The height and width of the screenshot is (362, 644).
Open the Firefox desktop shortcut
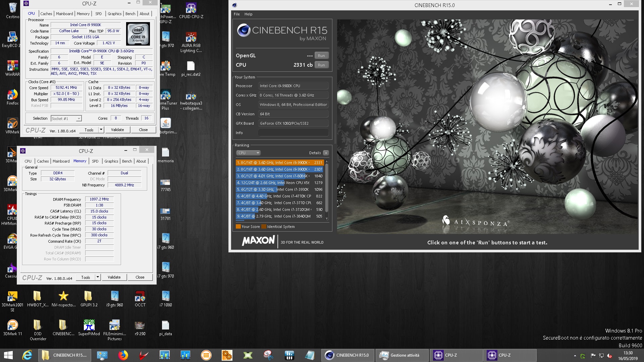(12, 97)
